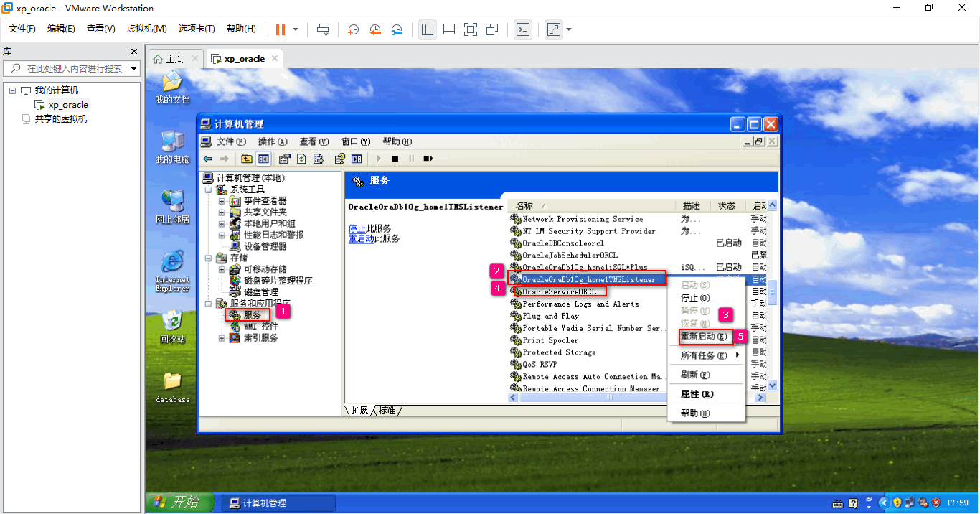
Task: Select 网上邻居 desktop icon
Action: (x=172, y=207)
